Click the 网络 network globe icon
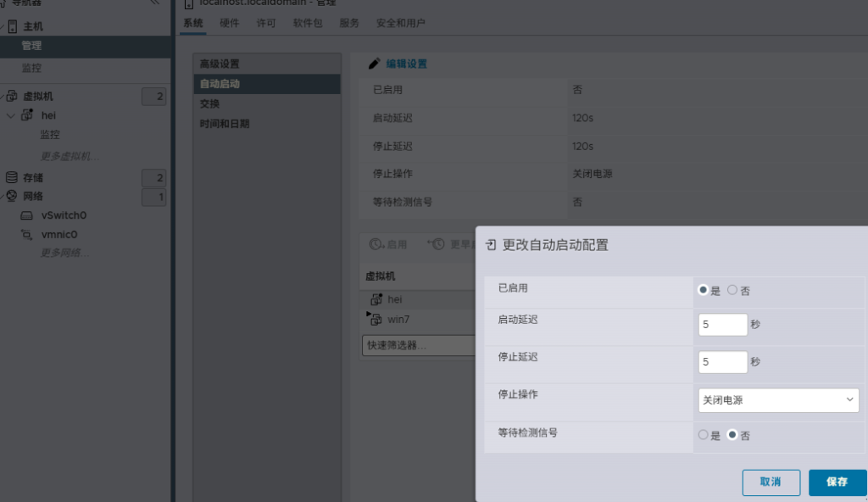The image size is (868, 502). coord(12,197)
